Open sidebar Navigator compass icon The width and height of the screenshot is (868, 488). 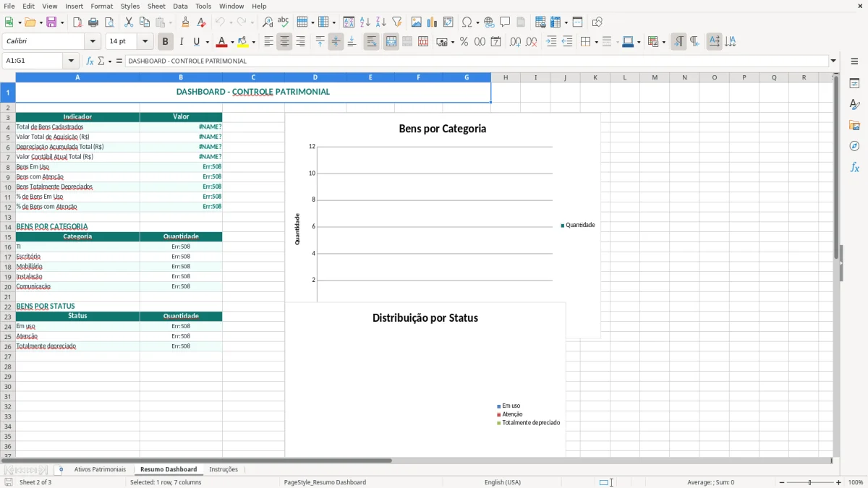(x=854, y=146)
